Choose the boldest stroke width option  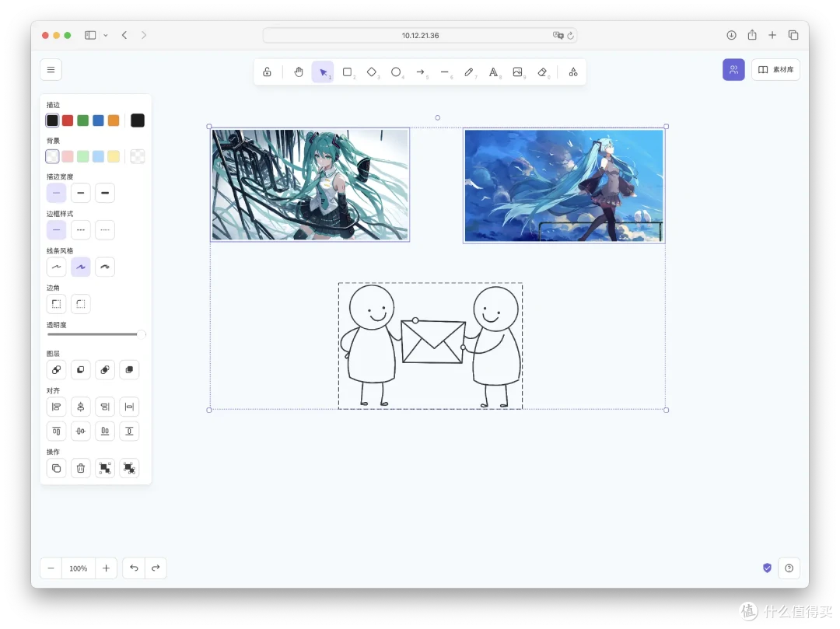105,193
